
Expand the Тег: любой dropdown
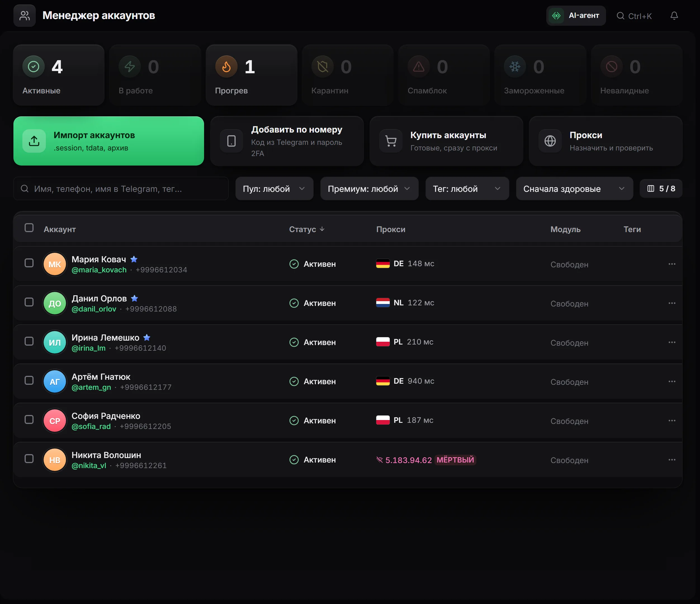tap(467, 188)
